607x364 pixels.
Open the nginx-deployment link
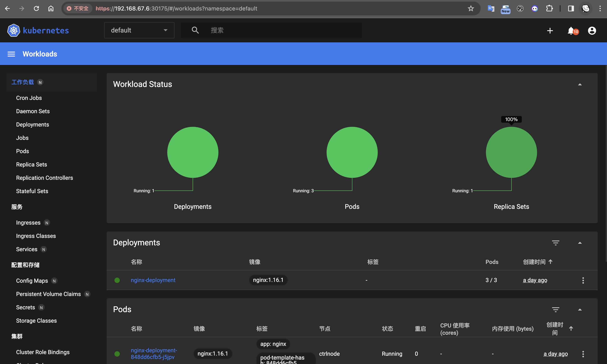(x=153, y=280)
